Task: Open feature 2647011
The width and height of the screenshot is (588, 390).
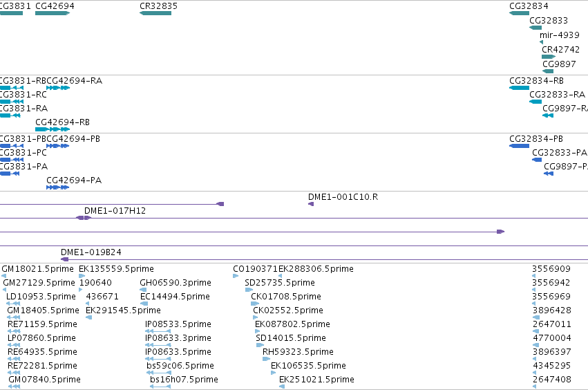Action: 552,324
